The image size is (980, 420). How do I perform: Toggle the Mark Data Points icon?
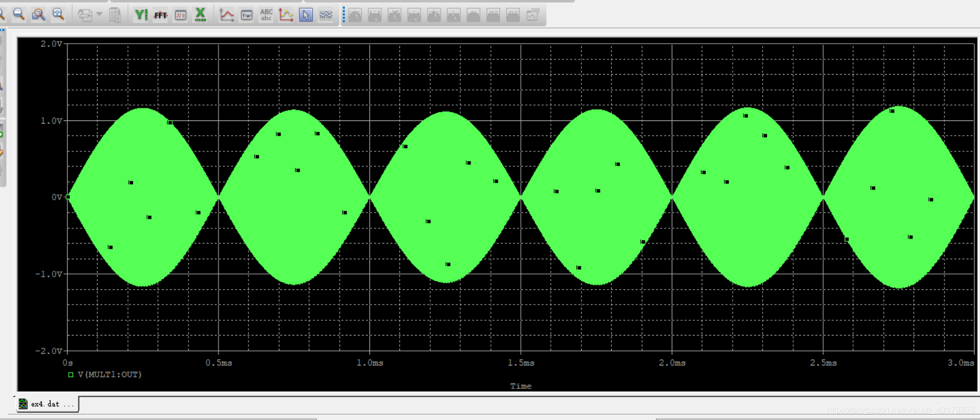point(286,15)
